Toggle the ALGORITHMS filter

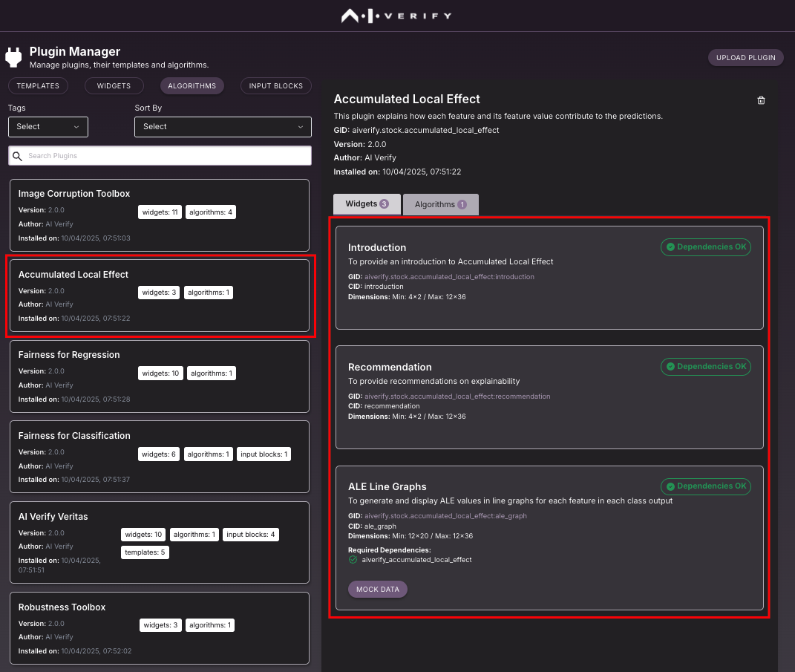coord(192,85)
